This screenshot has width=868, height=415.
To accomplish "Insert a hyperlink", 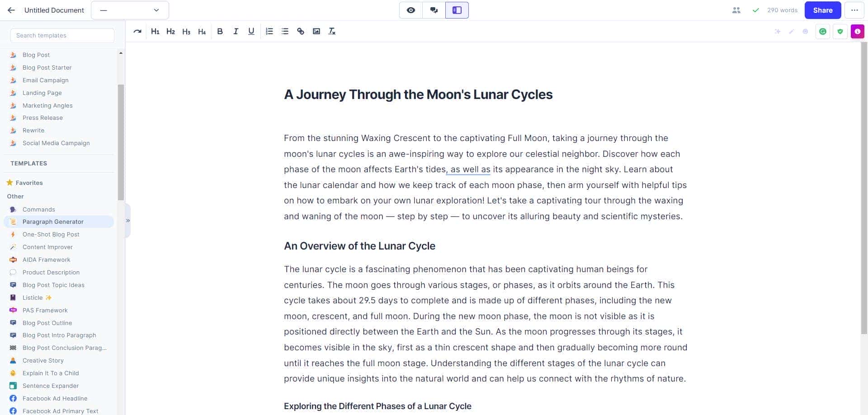I will click(301, 31).
